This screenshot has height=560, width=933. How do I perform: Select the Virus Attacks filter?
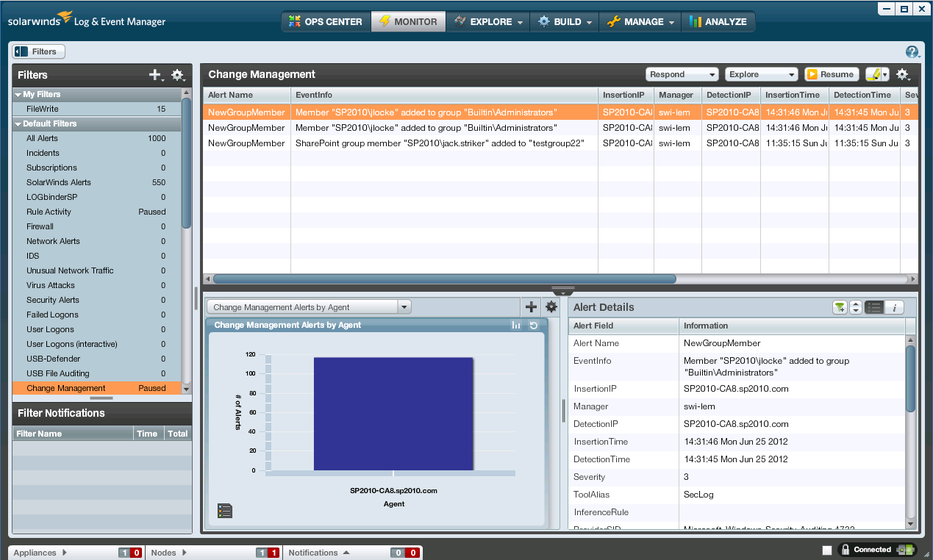pos(96,285)
